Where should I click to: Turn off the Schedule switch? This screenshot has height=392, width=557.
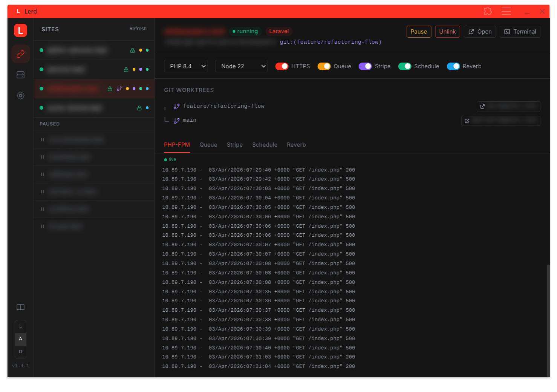click(405, 66)
